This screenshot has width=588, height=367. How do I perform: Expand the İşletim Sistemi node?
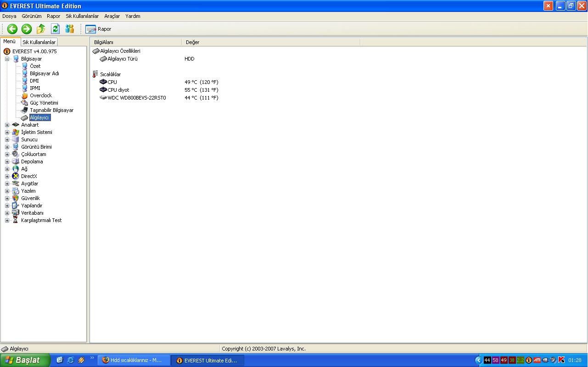tap(7, 132)
